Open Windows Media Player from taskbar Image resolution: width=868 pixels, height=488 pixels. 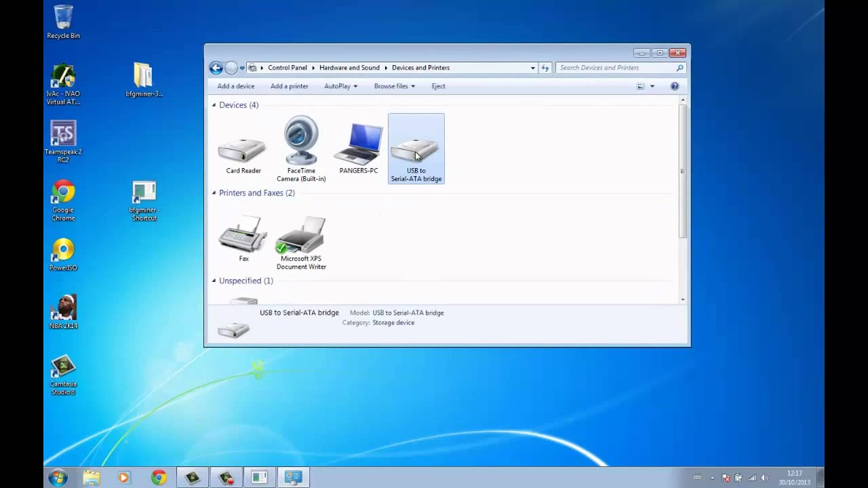(123, 478)
